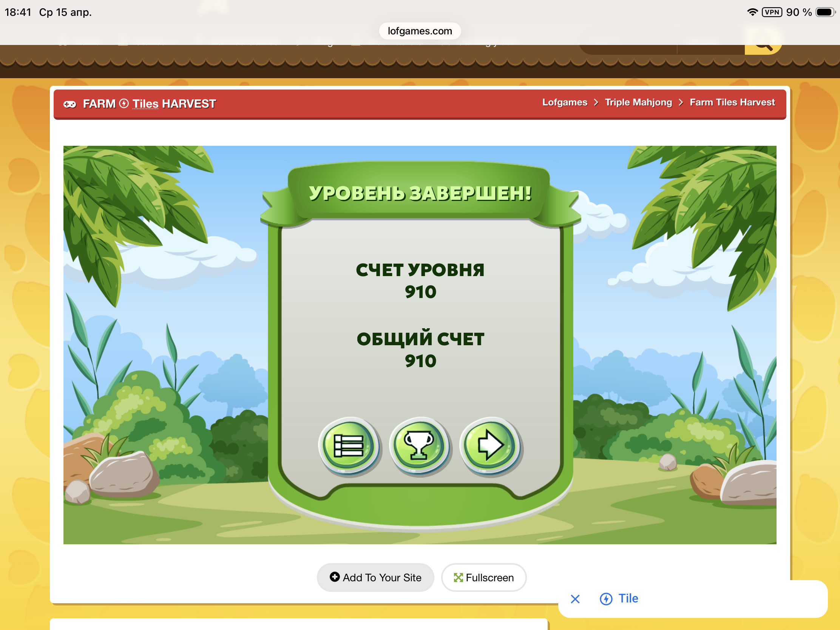The width and height of the screenshot is (840, 630).
Task: Click the УРОВЕНЬ ЗАВЕРШЕН banner
Action: pos(420,193)
